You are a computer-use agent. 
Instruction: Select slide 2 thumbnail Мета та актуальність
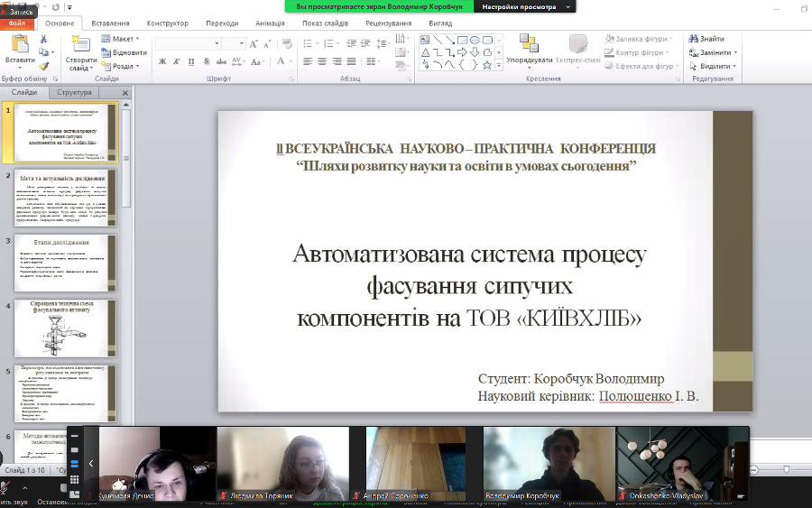[65, 198]
